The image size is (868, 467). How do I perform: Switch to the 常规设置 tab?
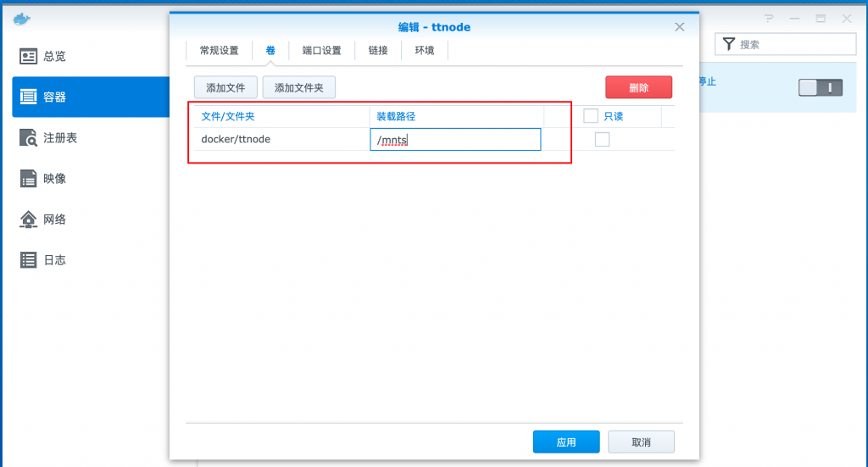[219, 51]
